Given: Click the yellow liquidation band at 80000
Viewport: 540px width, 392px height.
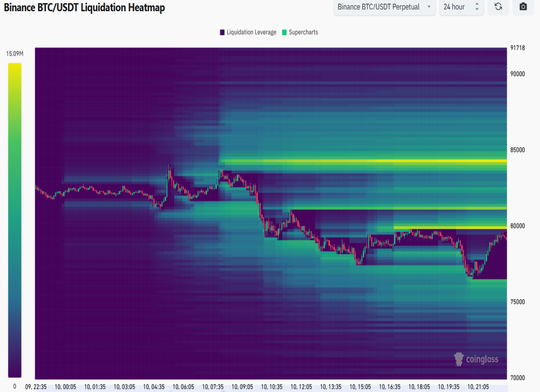Looking at the screenshot, I should click(x=450, y=227).
